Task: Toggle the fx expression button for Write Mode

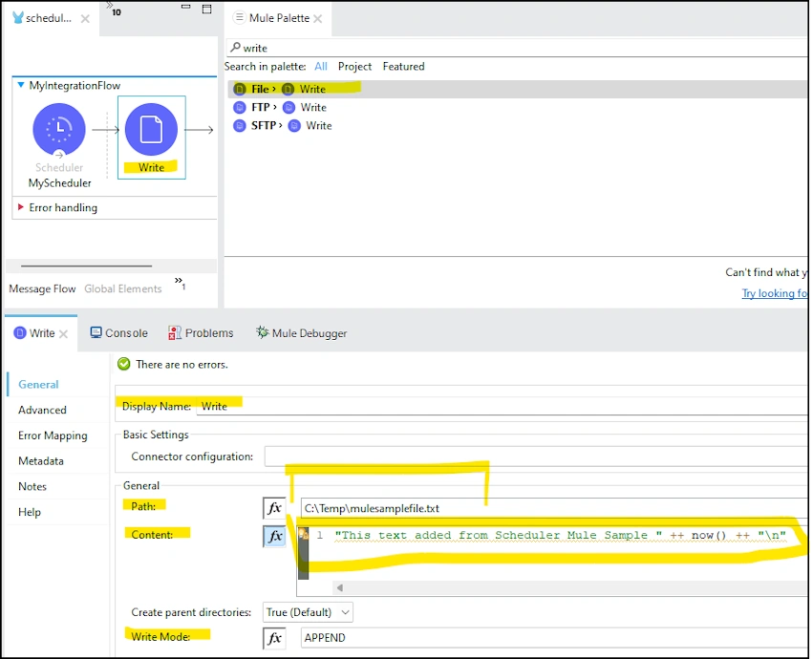Action: pyautogui.click(x=274, y=638)
